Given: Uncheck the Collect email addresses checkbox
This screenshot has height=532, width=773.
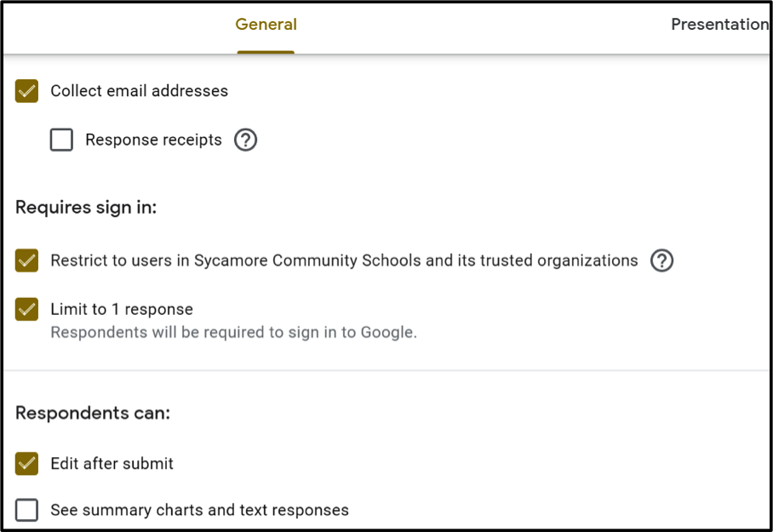Looking at the screenshot, I should tap(27, 91).
